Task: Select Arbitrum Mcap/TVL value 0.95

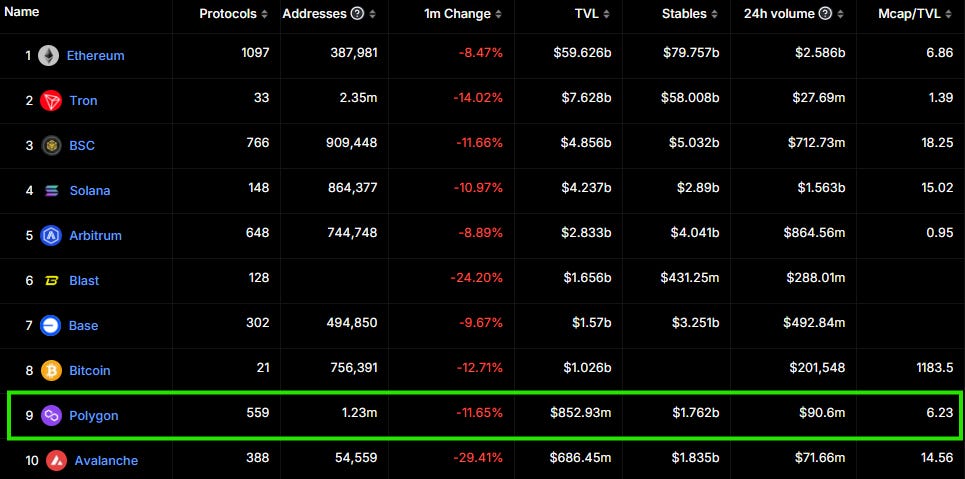Action: pyautogui.click(x=940, y=233)
